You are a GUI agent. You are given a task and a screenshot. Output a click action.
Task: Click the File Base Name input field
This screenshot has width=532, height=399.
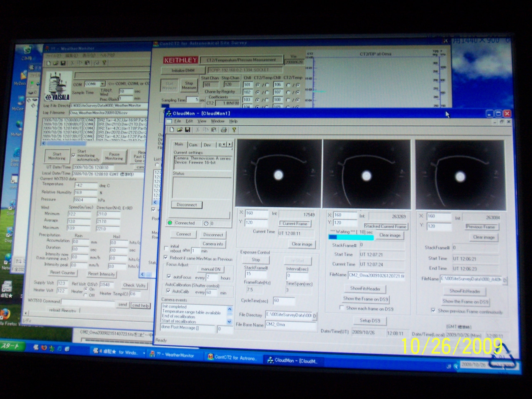[x=290, y=325]
